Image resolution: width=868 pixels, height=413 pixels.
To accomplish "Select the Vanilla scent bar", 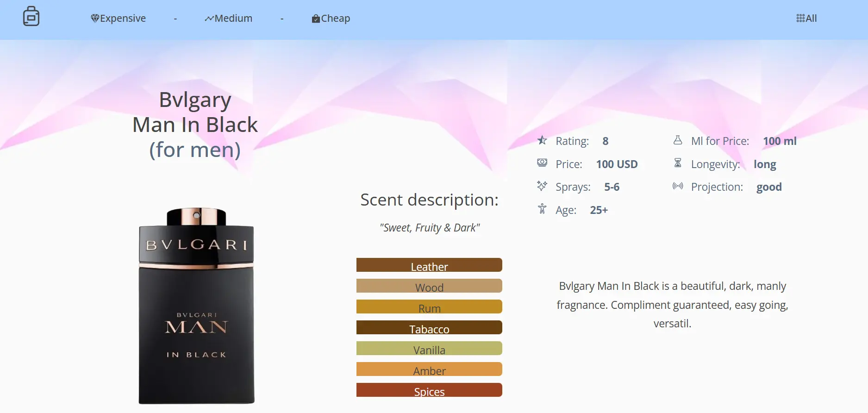I will coord(429,348).
